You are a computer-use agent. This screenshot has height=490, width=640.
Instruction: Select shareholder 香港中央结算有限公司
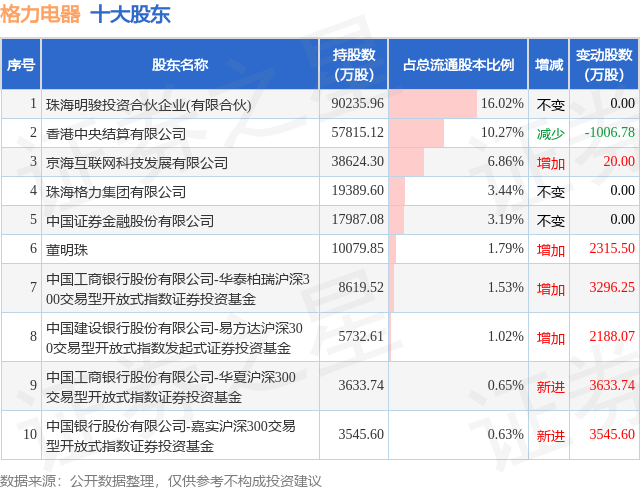pyautogui.click(x=116, y=134)
